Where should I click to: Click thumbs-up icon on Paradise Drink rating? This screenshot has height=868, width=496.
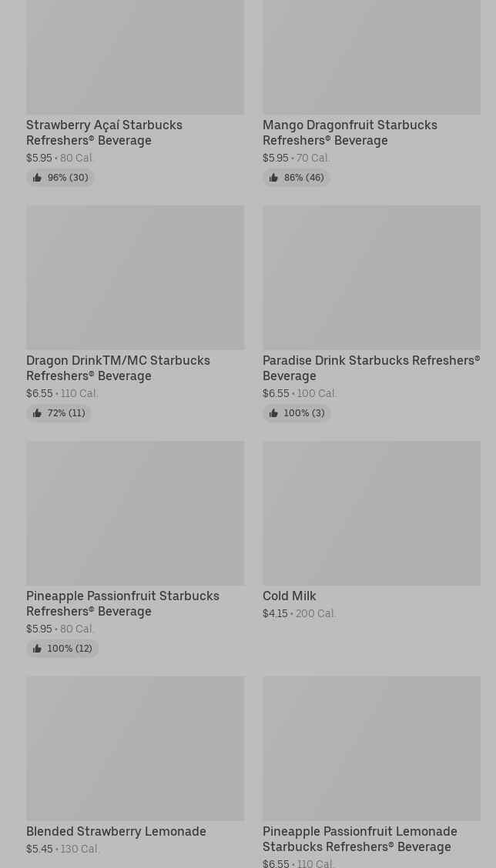click(273, 413)
